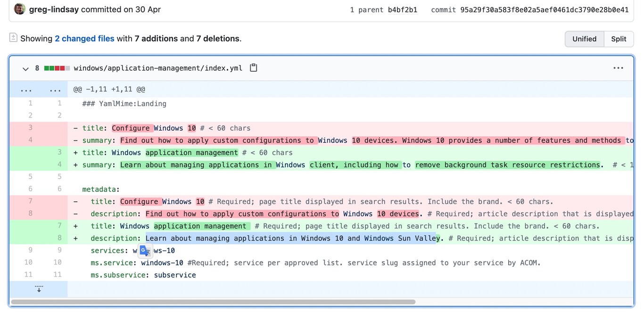Click the '7 deletions' text
This screenshot has height=313, width=644.
click(218, 39)
